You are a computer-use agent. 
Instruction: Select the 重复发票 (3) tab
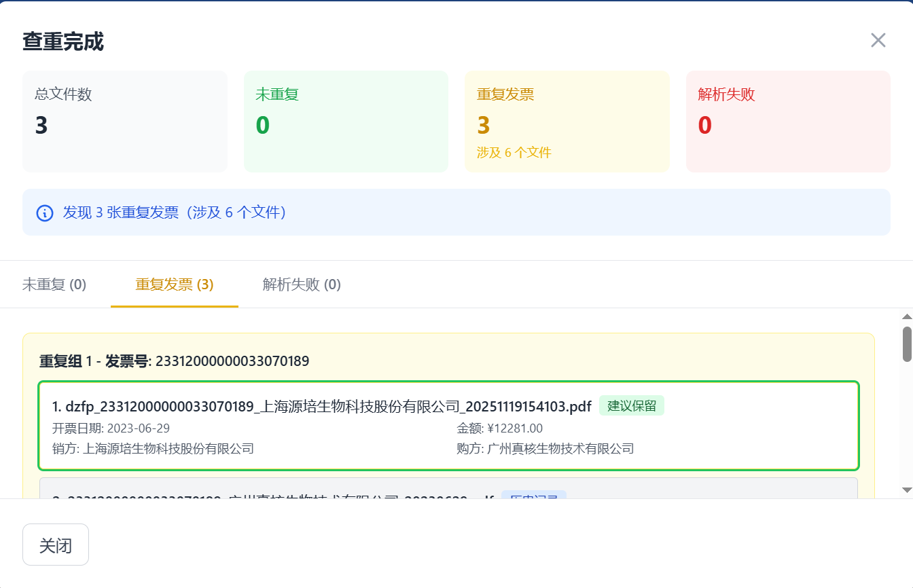click(174, 284)
